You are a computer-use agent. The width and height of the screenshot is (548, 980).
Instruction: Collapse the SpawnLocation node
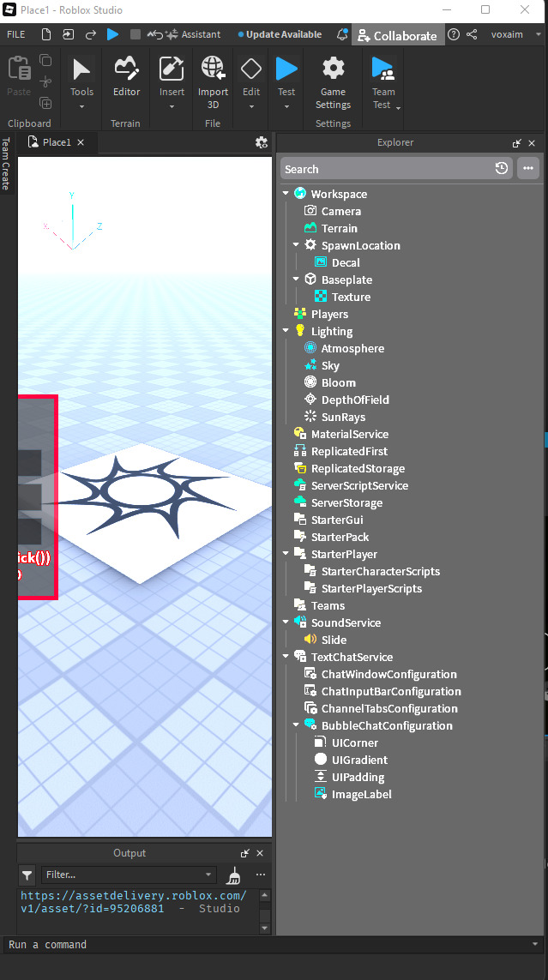pos(296,245)
